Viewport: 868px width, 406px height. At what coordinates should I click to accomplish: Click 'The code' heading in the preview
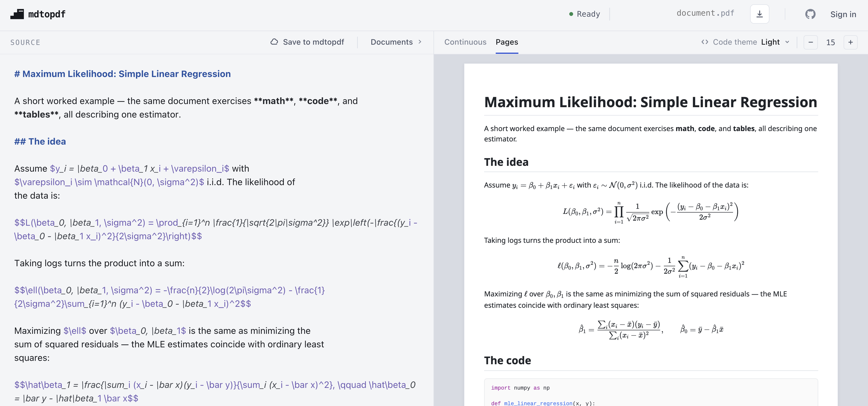[x=508, y=360]
